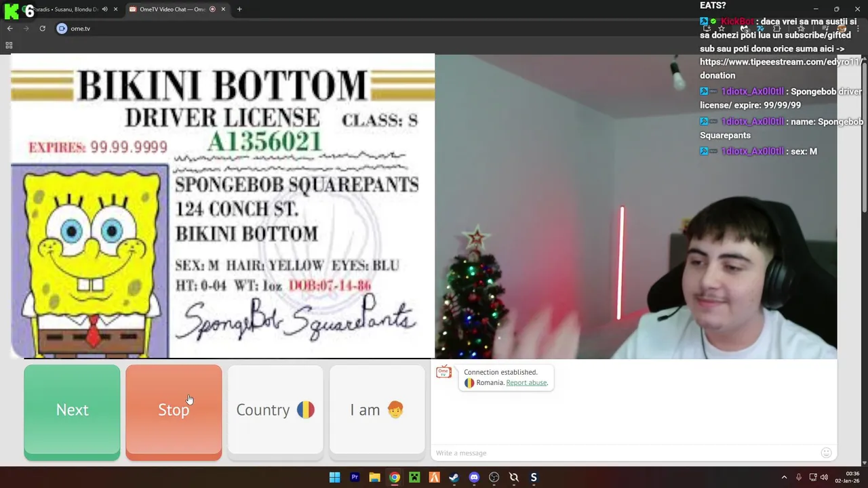Open the white spiral app in taskbar
The height and width of the screenshot is (488, 868).
[x=514, y=477]
